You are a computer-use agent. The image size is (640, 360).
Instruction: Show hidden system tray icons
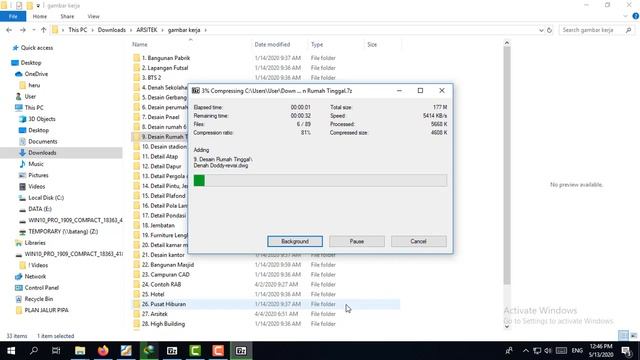coord(526,351)
